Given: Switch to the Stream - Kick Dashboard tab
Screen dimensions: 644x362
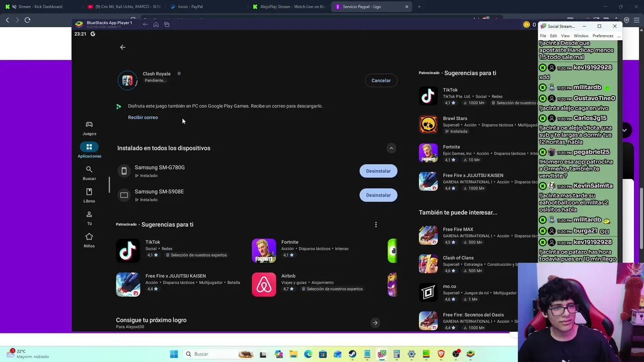Looking at the screenshot, I should [40, 7].
